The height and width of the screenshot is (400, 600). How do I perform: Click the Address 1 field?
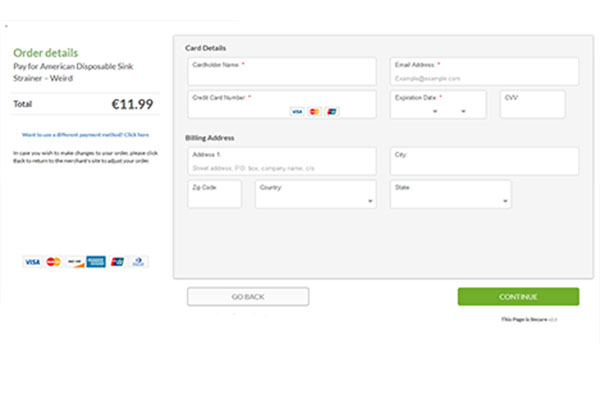282,162
